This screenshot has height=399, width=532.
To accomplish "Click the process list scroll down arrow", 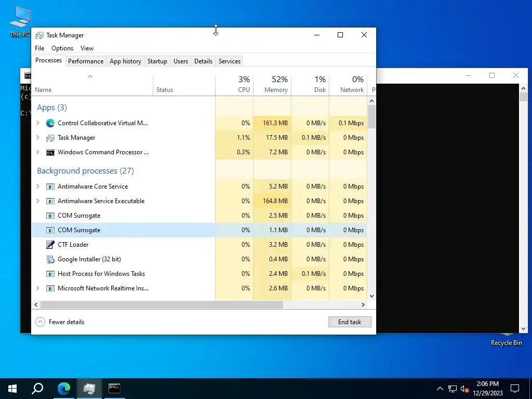I will [x=372, y=296].
